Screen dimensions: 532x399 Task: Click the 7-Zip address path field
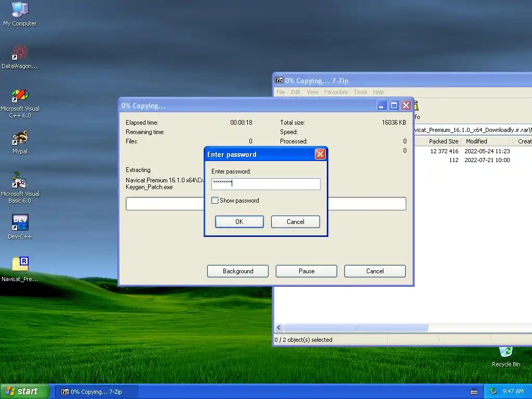(473, 130)
